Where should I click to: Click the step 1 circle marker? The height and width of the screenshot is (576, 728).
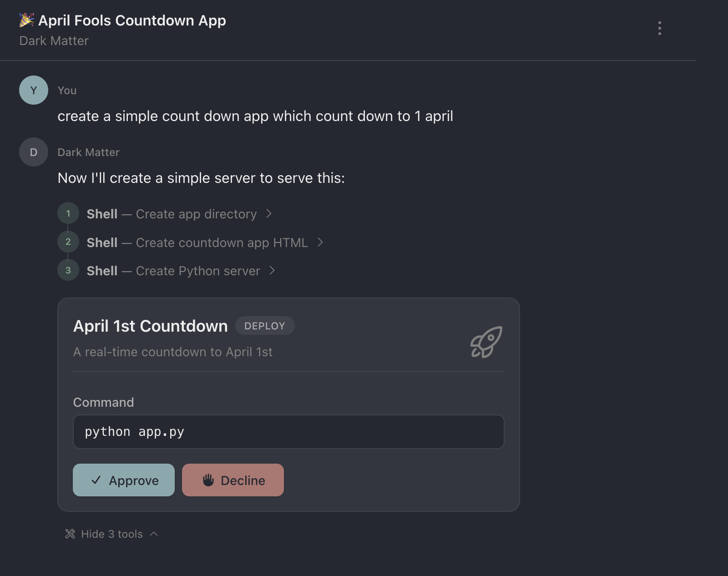coord(68,213)
